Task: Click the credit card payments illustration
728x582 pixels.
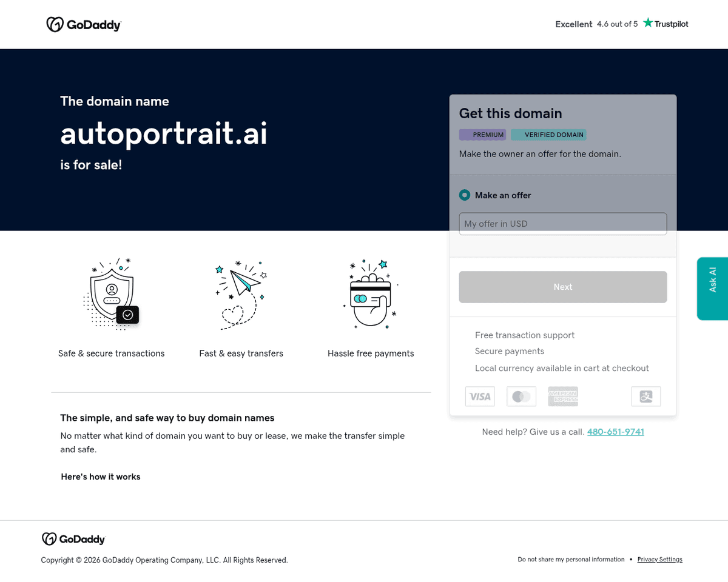Action: [371, 294]
